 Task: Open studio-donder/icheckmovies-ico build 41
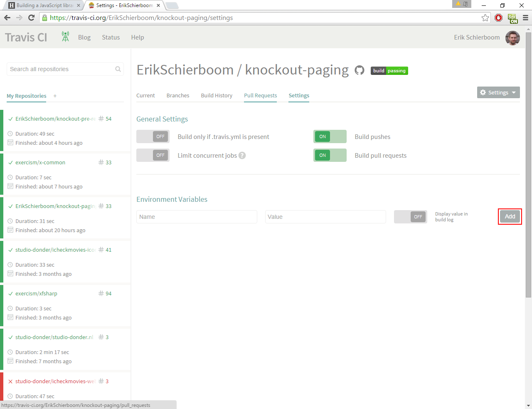click(x=108, y=250)
